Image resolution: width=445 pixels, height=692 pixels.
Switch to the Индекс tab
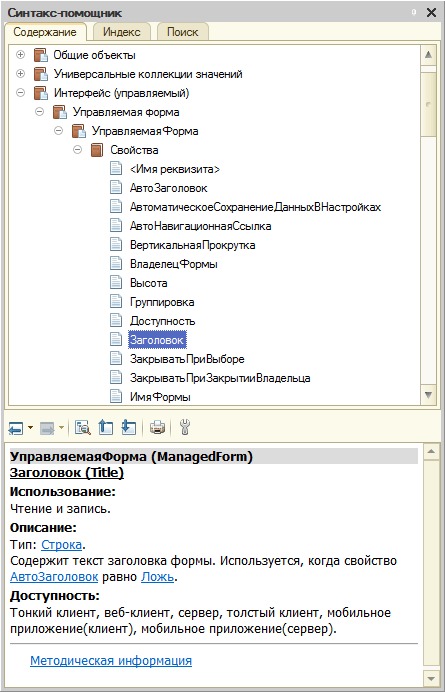point(121,32)
